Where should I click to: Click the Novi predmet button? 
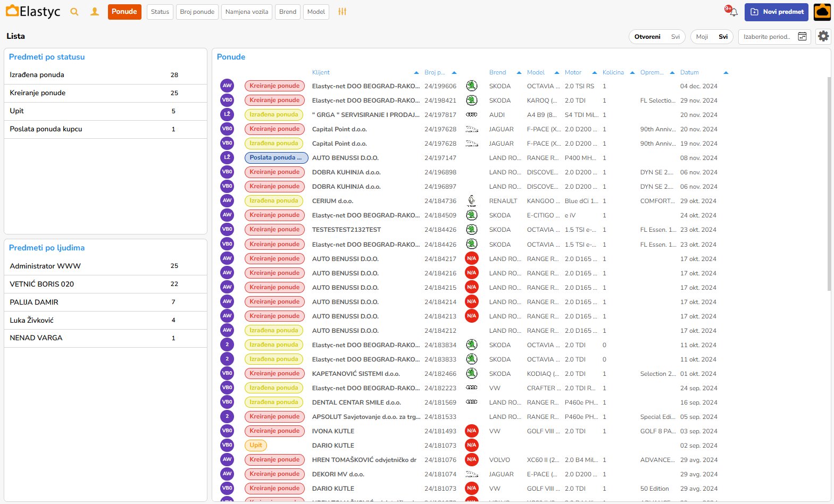[x=776, y=12]
